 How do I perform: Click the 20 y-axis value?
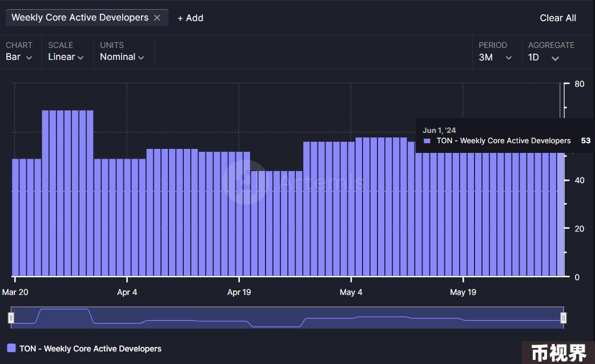(580, 229)
